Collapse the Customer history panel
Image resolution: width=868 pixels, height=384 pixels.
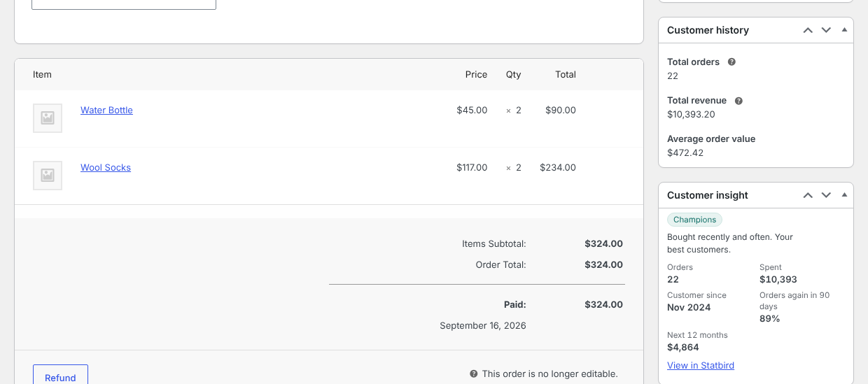pyautogui.click(x=844, y=30)
